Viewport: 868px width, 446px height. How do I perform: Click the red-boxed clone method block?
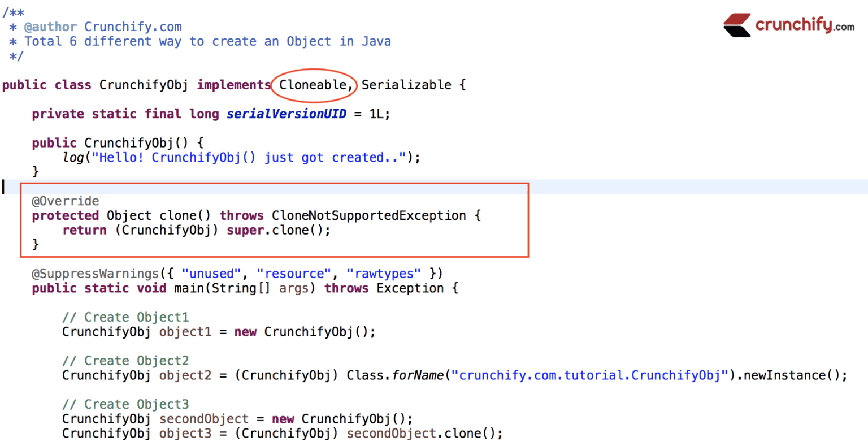coord(274,220)
